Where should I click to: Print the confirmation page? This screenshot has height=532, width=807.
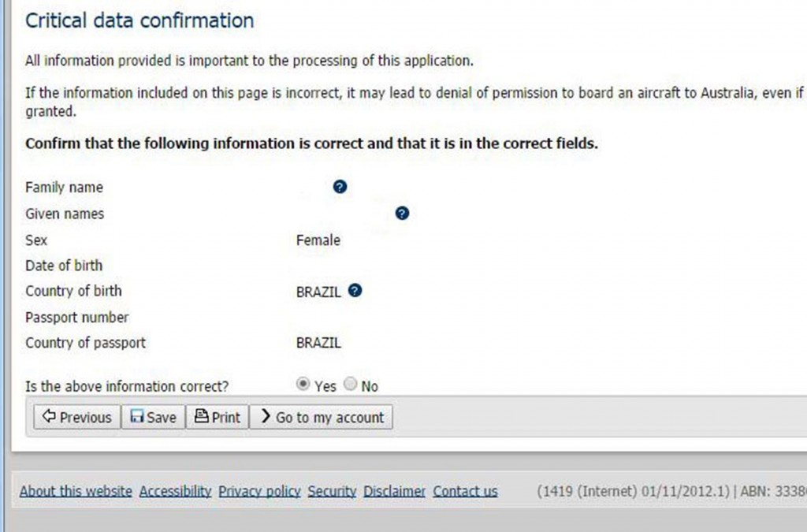(x=217, y=417)
